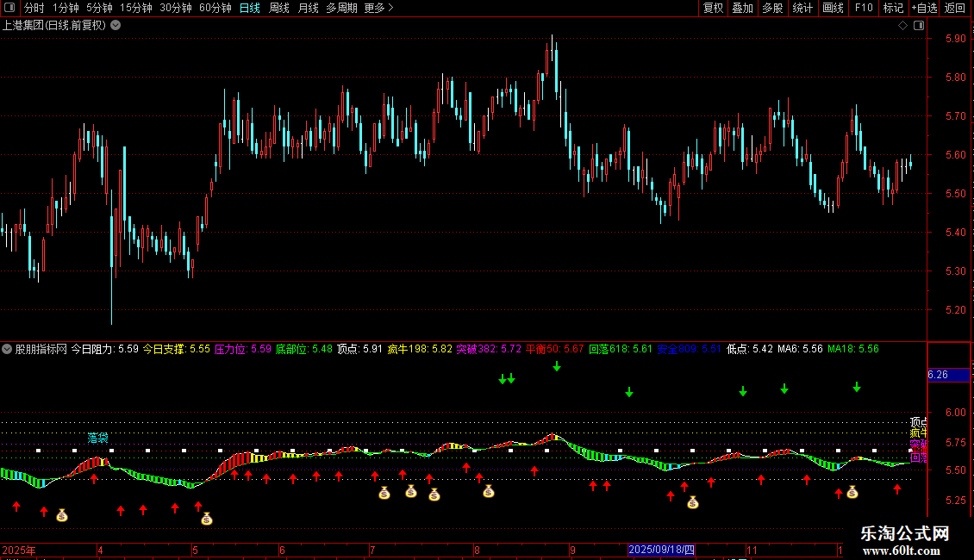Click the 今日阻力: 5.59 value
Image resolution: width=974 pixels, height=560 pixels.
(104, 349)
